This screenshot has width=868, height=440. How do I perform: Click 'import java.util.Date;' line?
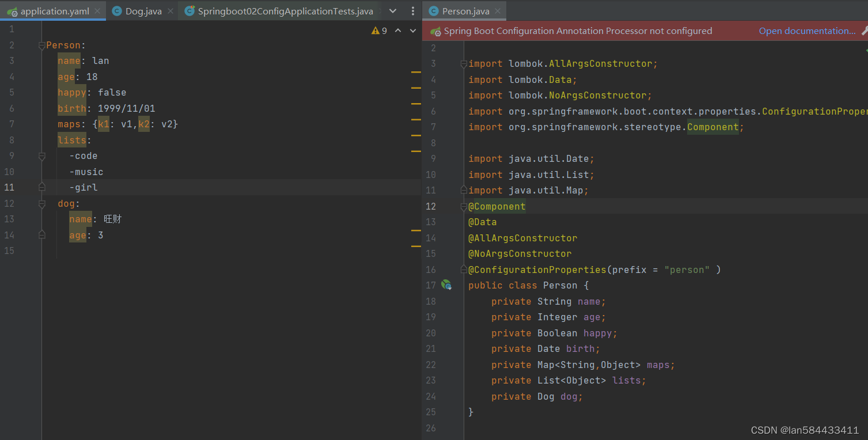pos(531,158)
